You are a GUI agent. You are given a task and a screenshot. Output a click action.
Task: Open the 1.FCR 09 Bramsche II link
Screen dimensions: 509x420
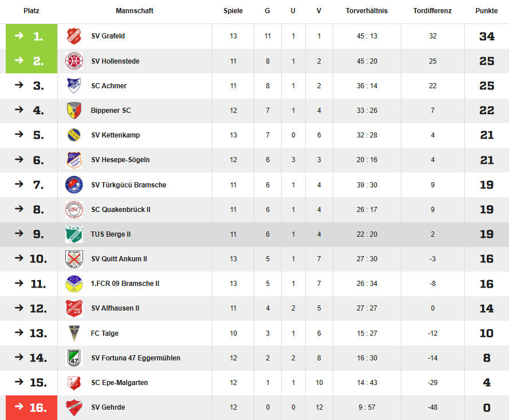(x=125, y=284)
